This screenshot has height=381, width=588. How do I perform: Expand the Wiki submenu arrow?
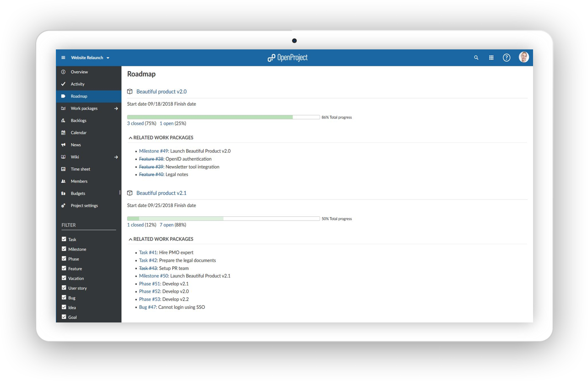pyautogui.click(x=116, y=157)
